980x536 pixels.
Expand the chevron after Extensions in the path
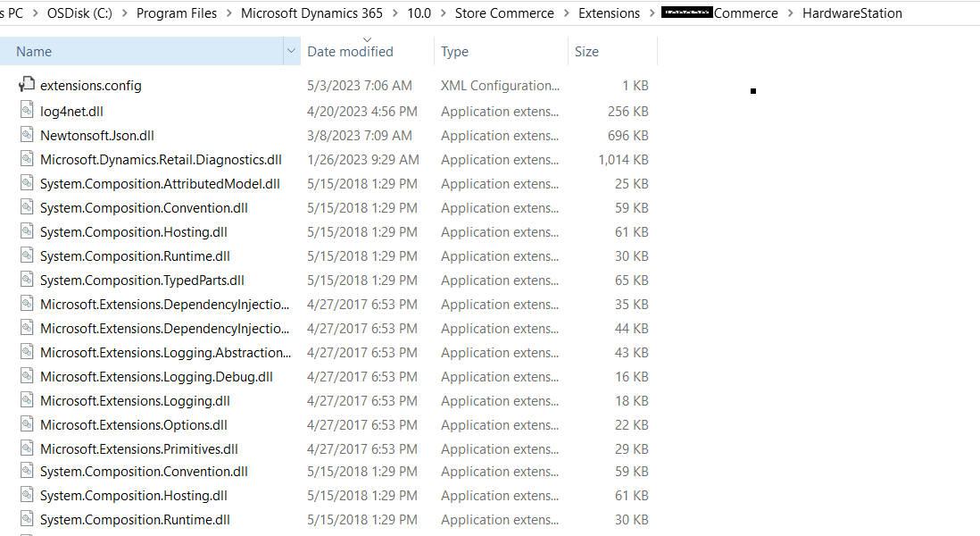coord(652,13)
